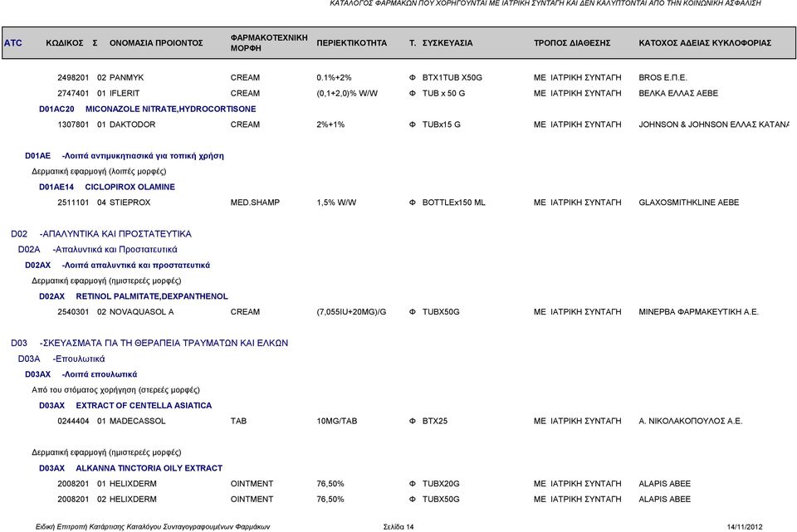Screen dimensions: 797x532
Task: Select dosage form TAB in MADECASSOL row
Action: click(238, 422)
